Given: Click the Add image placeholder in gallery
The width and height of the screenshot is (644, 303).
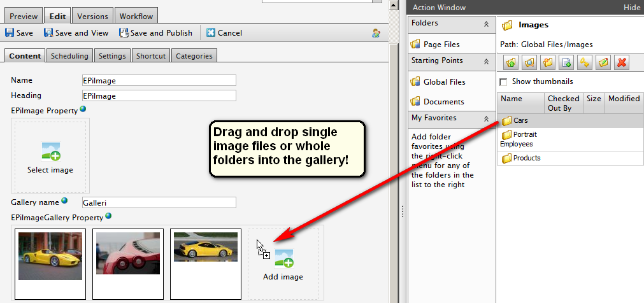Looking at the screenshot, I should [283, 263].
